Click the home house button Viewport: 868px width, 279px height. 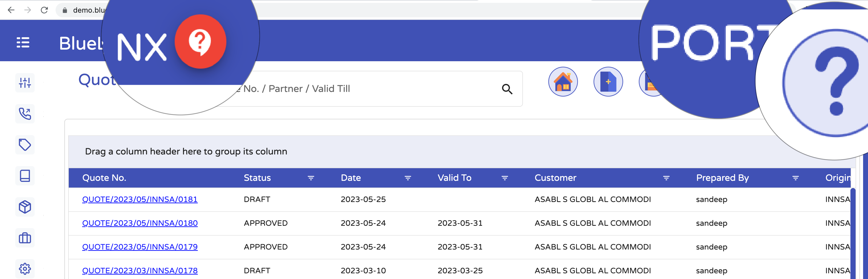[x=563, y=82]
